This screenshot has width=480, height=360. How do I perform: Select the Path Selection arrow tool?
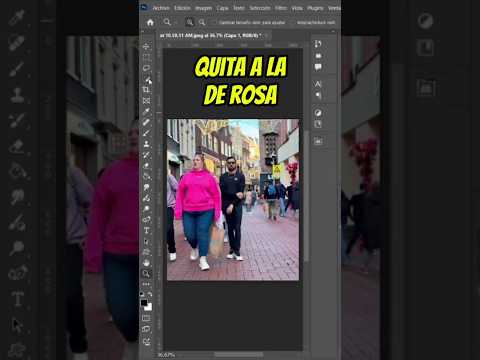(x=146, y=241)
